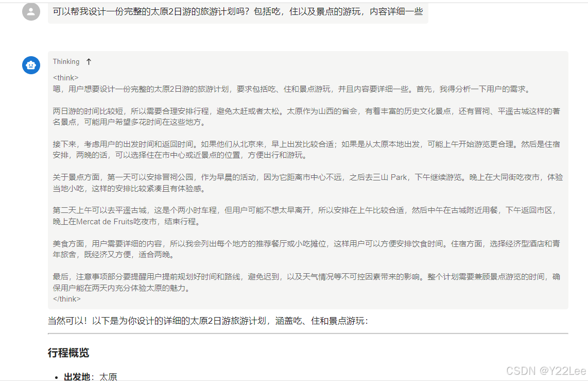Click the user's 太原2日游 question bubble
Viewport: 588px width, 381px height.
[237, 11]
